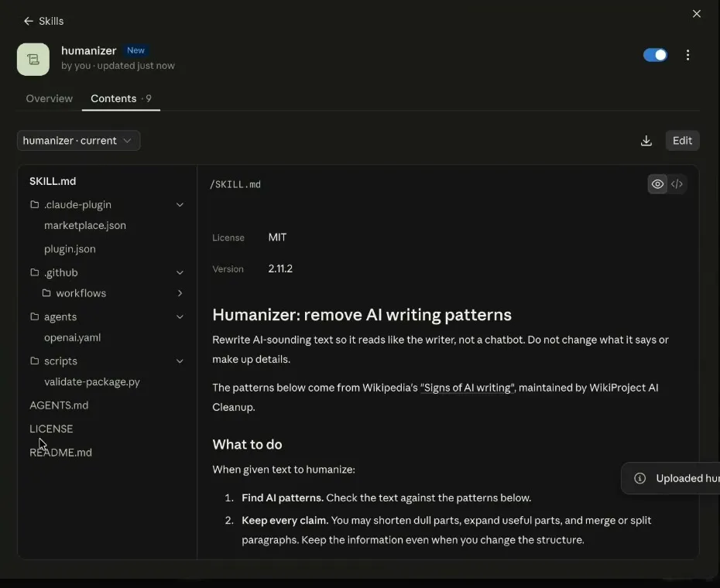Click the "What to do" heading
The image size is (720, 588).
(247, 444)
